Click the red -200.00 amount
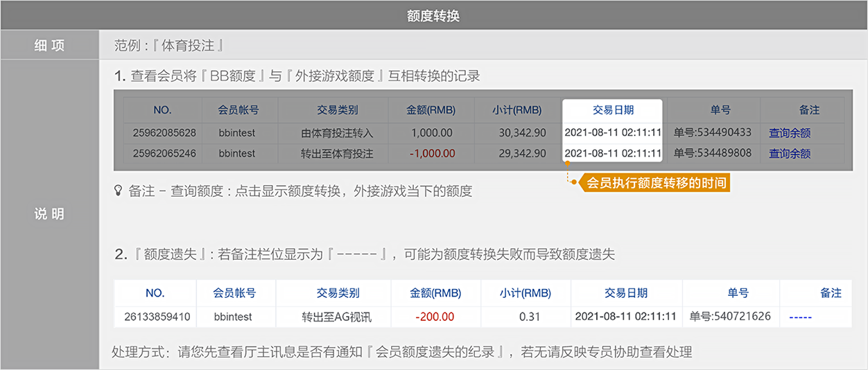 [x=435, y=317]
